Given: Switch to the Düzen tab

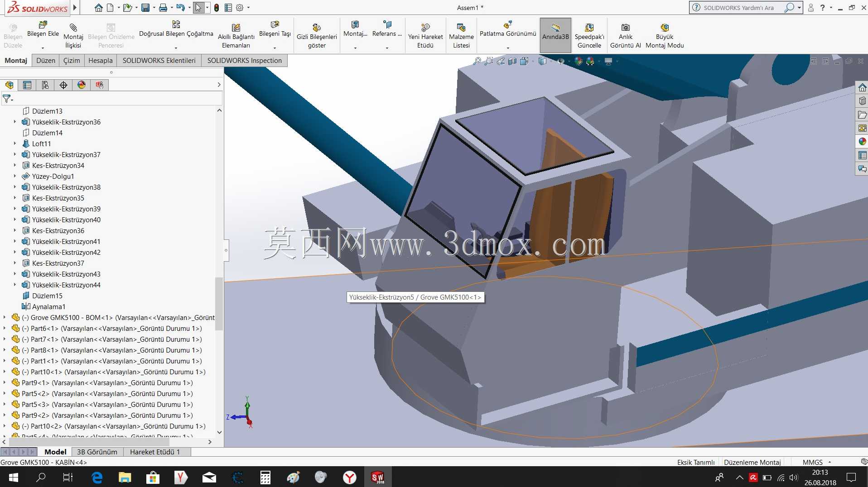Looking at the screenshot, I should click(46, 60).
